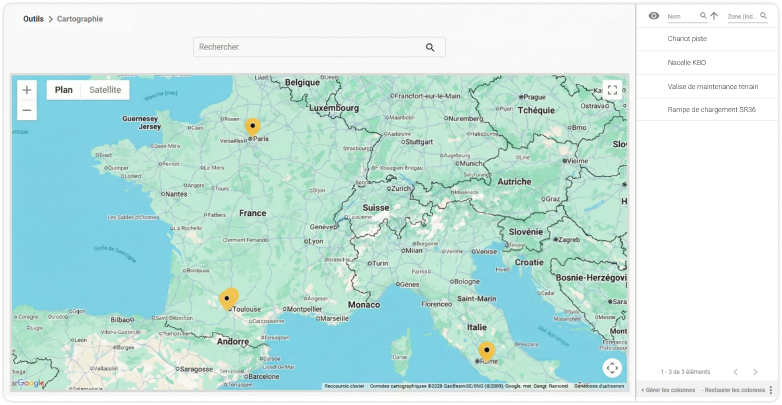Click the '1 - 3 de 3 éléments' pagination text
This screenshot has height=405, width=782.
point(685,372)
